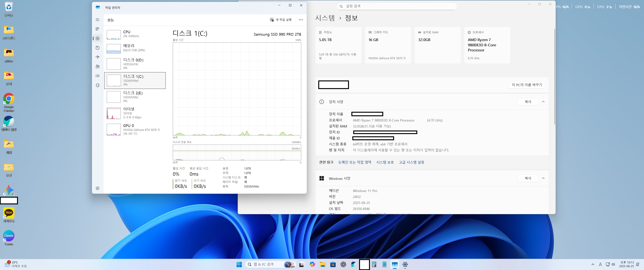Open App history icon in Task Manager sidebar
This screenshot has width=644, height=270.
(98, 48)
